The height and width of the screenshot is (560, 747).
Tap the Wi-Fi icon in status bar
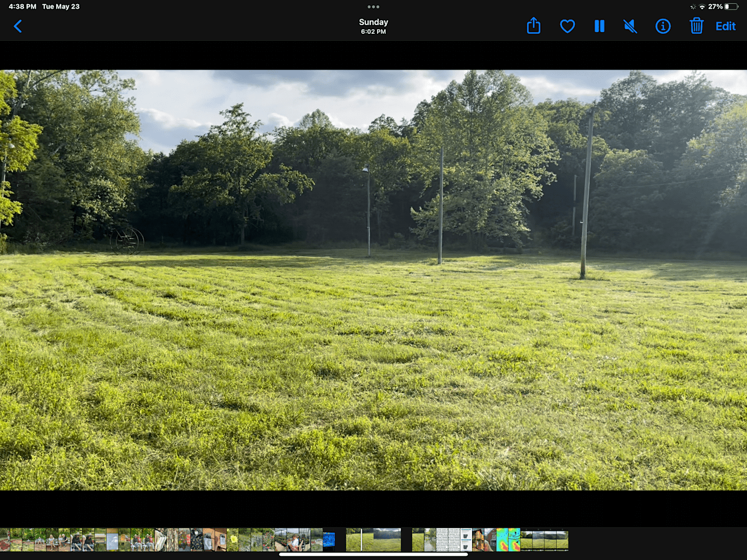[x=702, y=7]
